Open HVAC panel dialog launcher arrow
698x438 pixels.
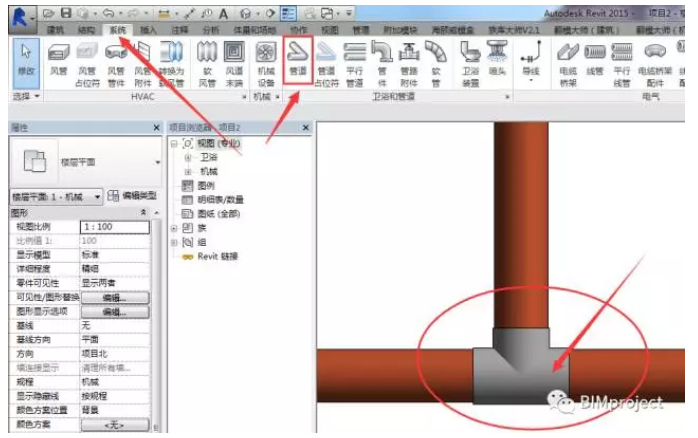(x=244, y=97)
